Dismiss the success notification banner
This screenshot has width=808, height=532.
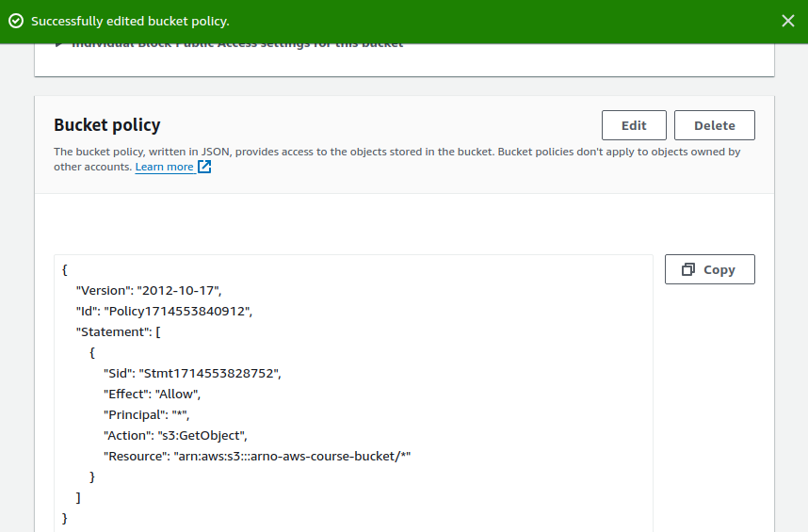pos(787,21)
